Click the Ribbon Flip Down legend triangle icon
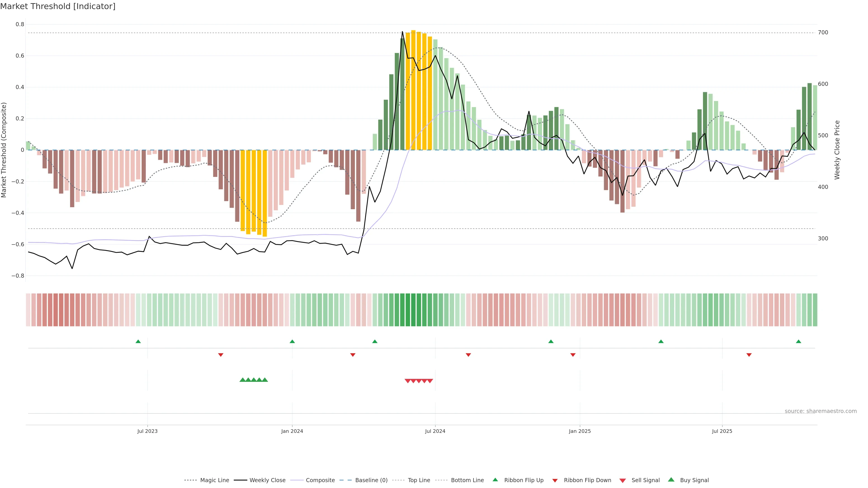868x488 pixels. pos(555,481)
